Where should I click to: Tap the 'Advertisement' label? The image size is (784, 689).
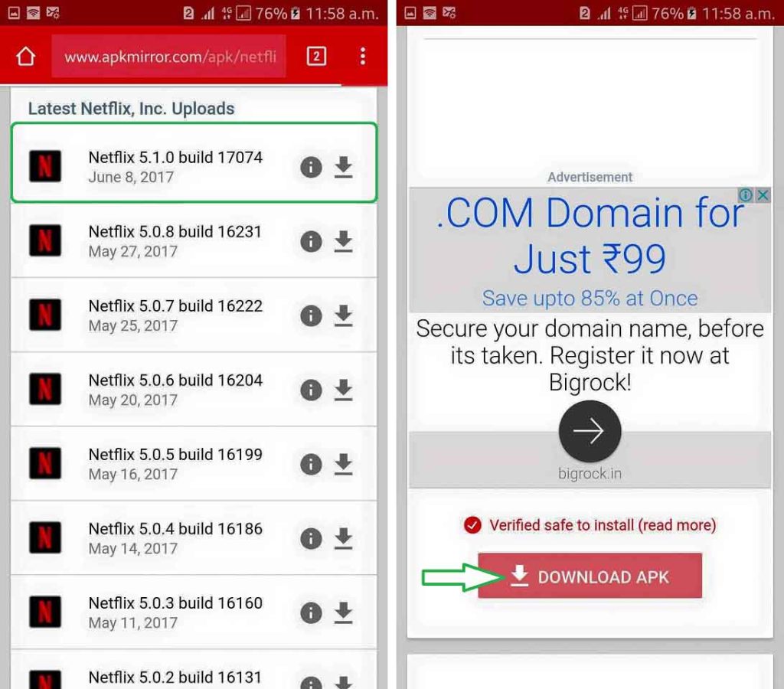[590, 177]
